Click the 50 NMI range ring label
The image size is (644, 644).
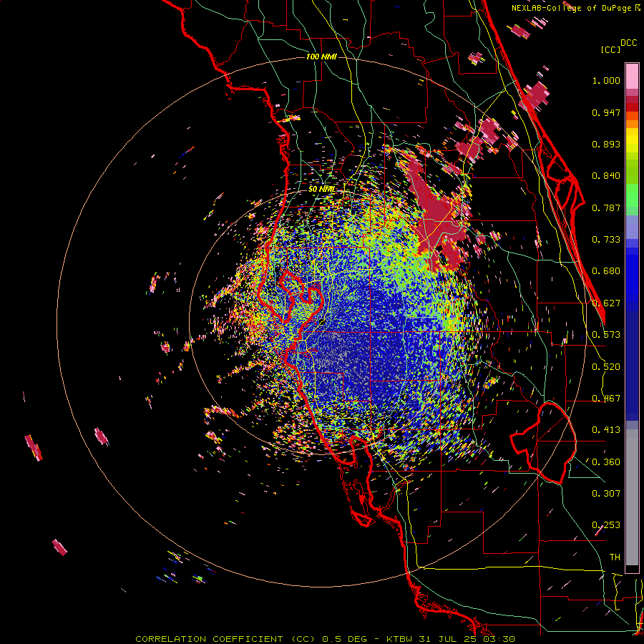point(321,189)
